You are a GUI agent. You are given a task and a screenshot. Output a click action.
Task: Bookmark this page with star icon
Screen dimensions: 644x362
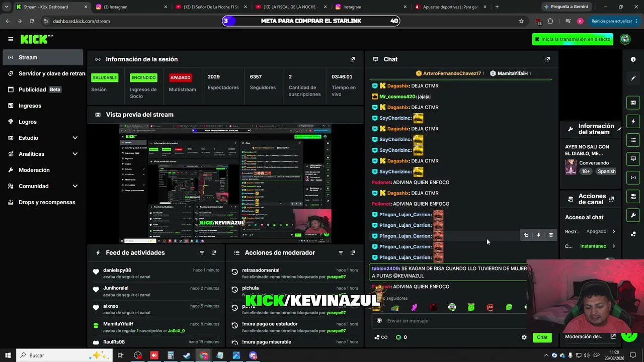click(521, 21)
